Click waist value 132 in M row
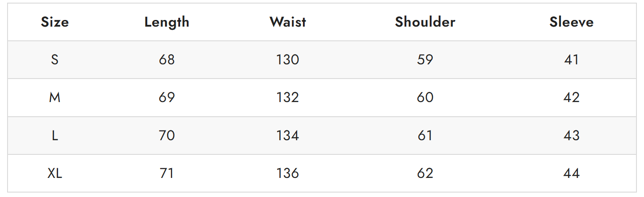644x197 pixels. click(x=287, y=98)
